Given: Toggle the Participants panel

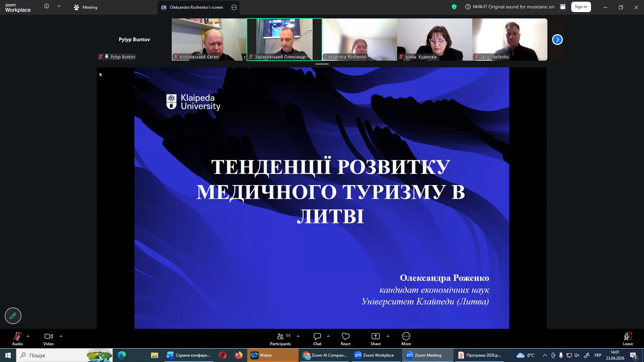Looking at the screenshot, I should [280, 339].
